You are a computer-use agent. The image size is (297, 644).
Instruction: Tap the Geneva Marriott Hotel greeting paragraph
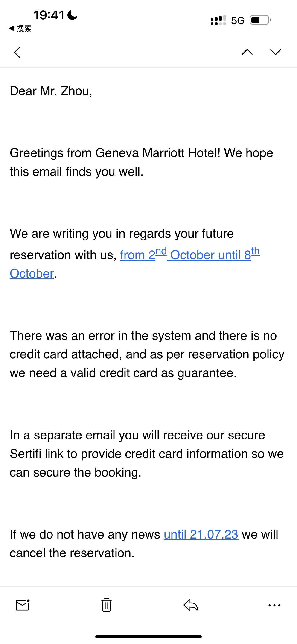[142, 162]
